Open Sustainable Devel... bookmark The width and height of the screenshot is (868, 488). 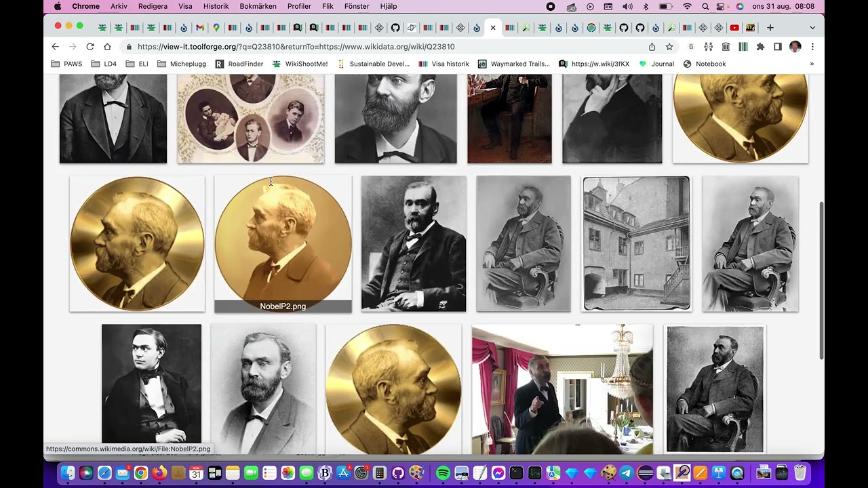(x=372, y=64)
